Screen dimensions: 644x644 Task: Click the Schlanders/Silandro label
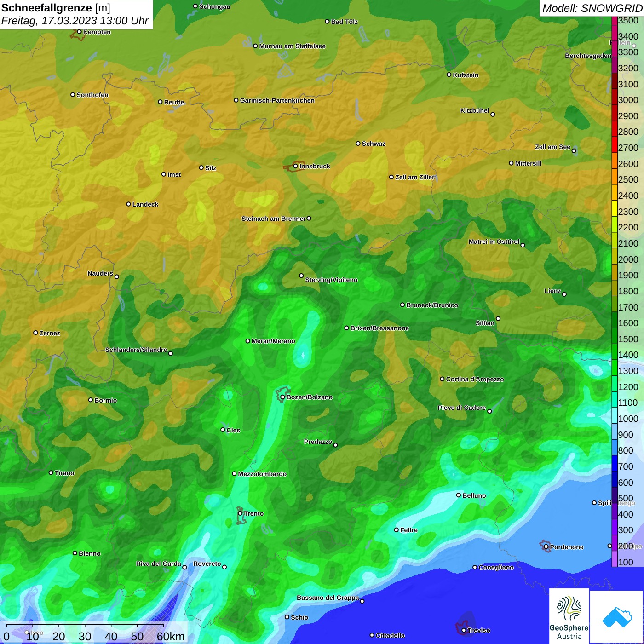click(x=136, y=350)
